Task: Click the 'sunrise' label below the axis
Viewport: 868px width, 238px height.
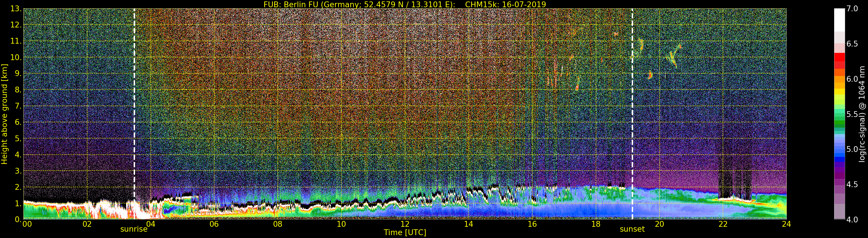Action: (134, 229)
